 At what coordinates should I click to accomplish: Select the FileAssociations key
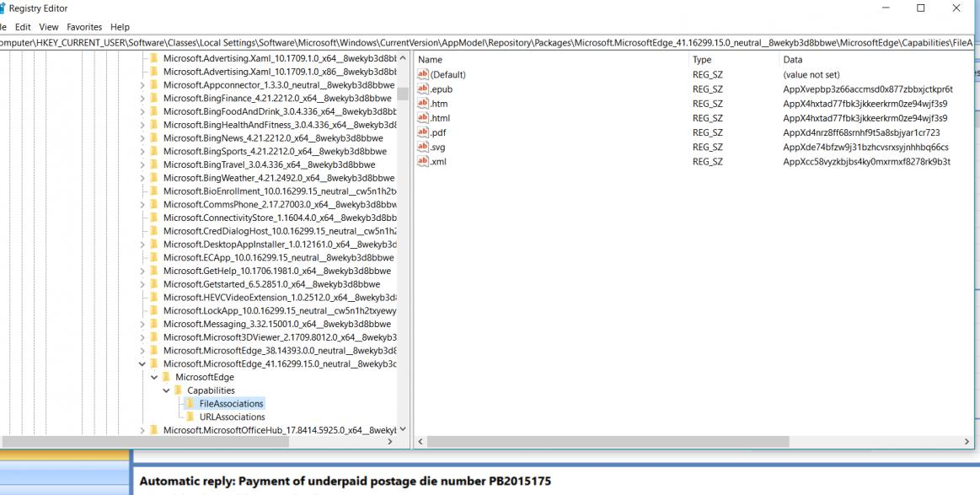[x=231, y=404]
